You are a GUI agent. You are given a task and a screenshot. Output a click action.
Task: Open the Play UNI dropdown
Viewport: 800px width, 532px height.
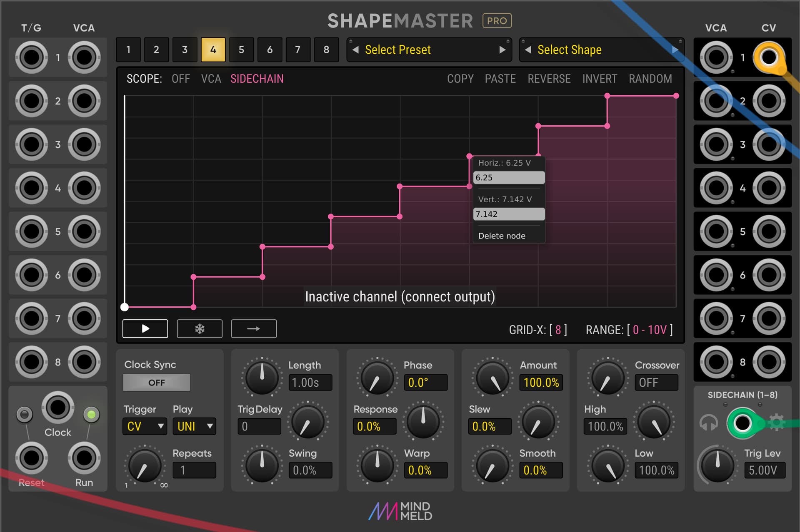click(194, 426)
